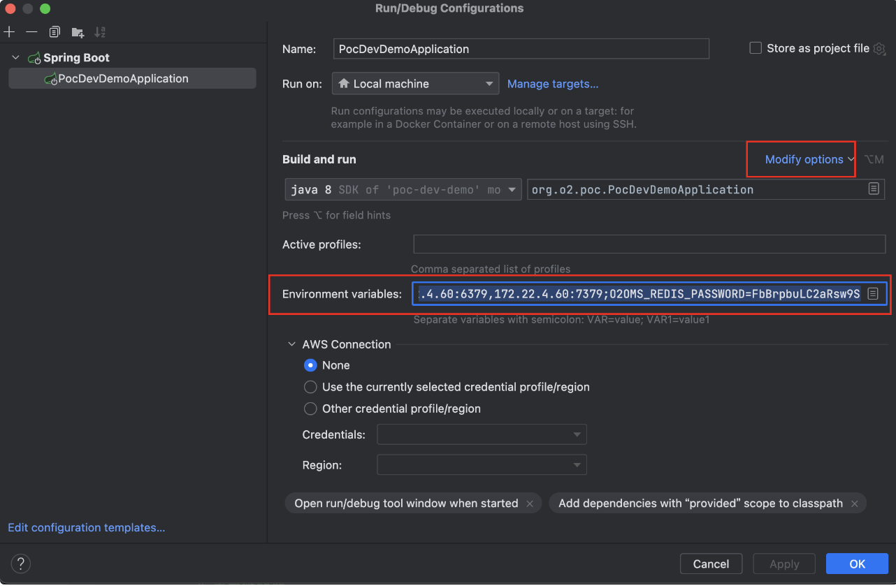
Task: Open the main class browse icon
Action: (x=873, y=189)
